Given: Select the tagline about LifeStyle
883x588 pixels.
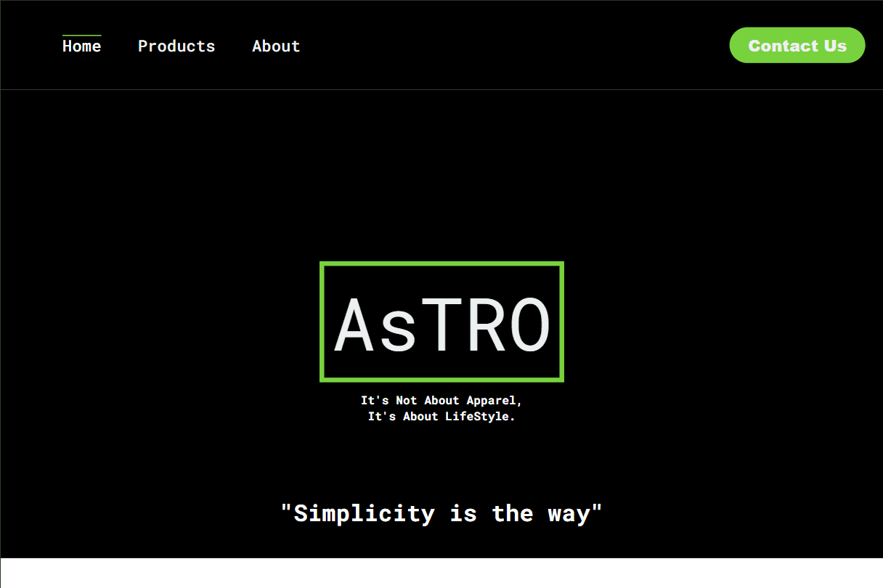Looking at the screenshot, I should pos(441,416).
